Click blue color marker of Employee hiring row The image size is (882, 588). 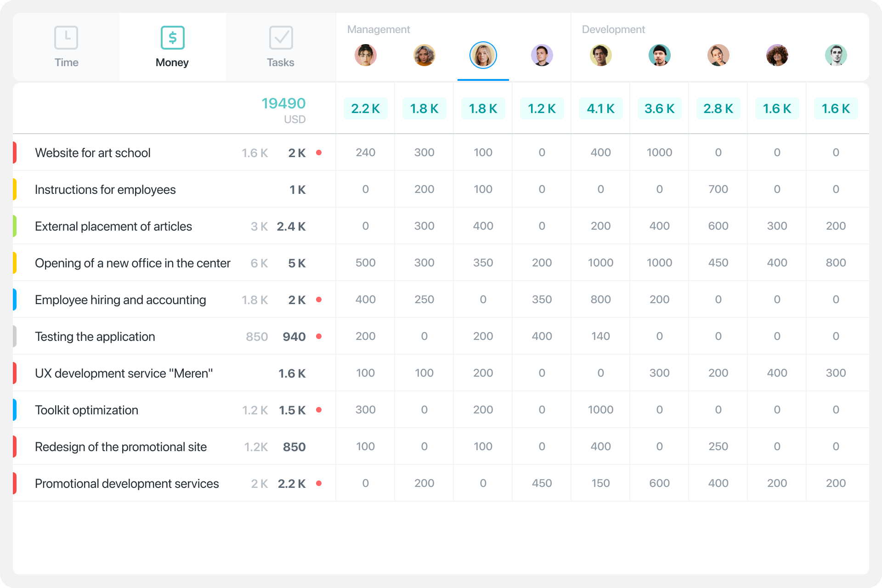15,300
